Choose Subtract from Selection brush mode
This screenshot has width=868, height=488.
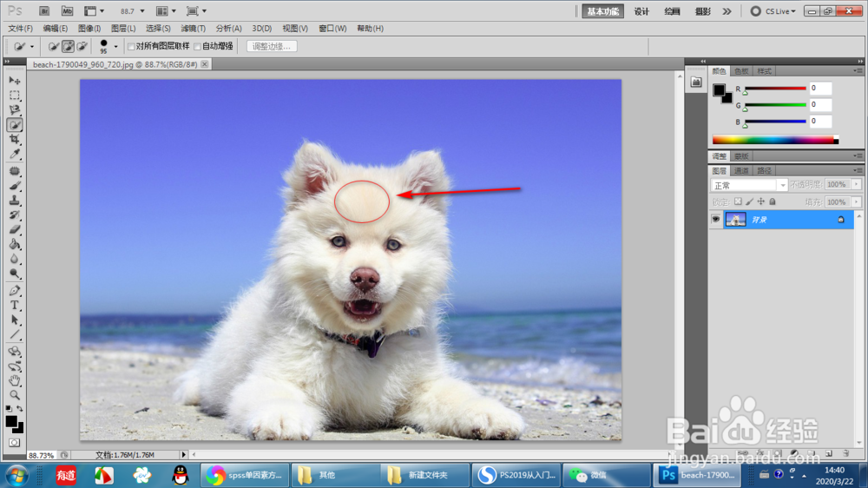click(82, 47)
